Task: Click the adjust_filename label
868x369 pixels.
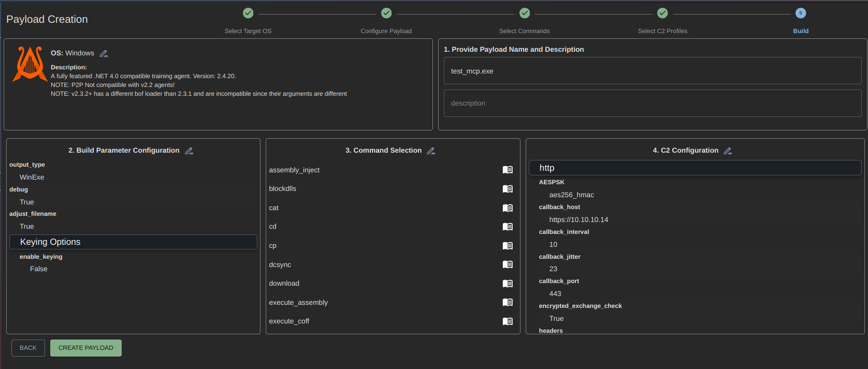Action: pyautogui.click(x=33, y=214)
